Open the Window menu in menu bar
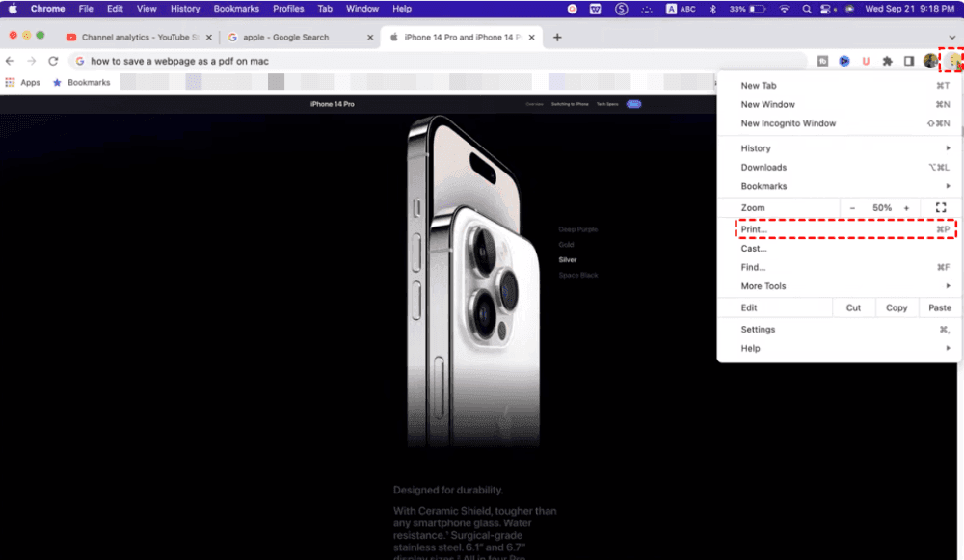This screenshot has height=560, width=964. [x=362, y=9]
